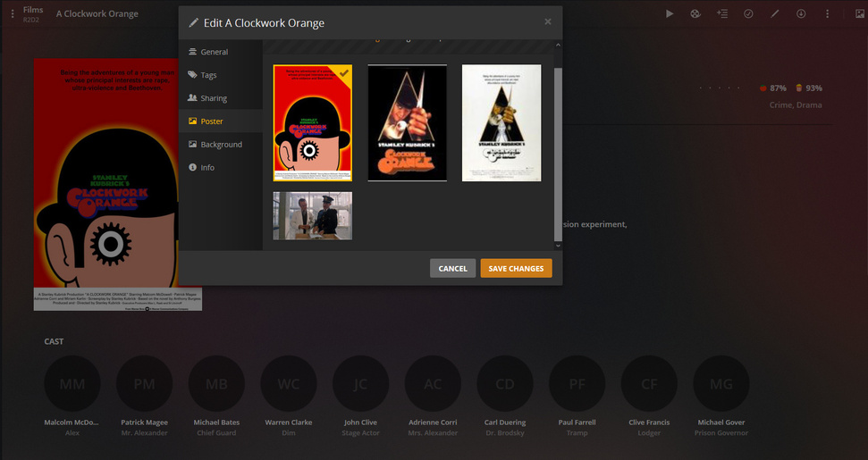
Task: Click the 93% popcorn audience rating
Action: (809, 88)
